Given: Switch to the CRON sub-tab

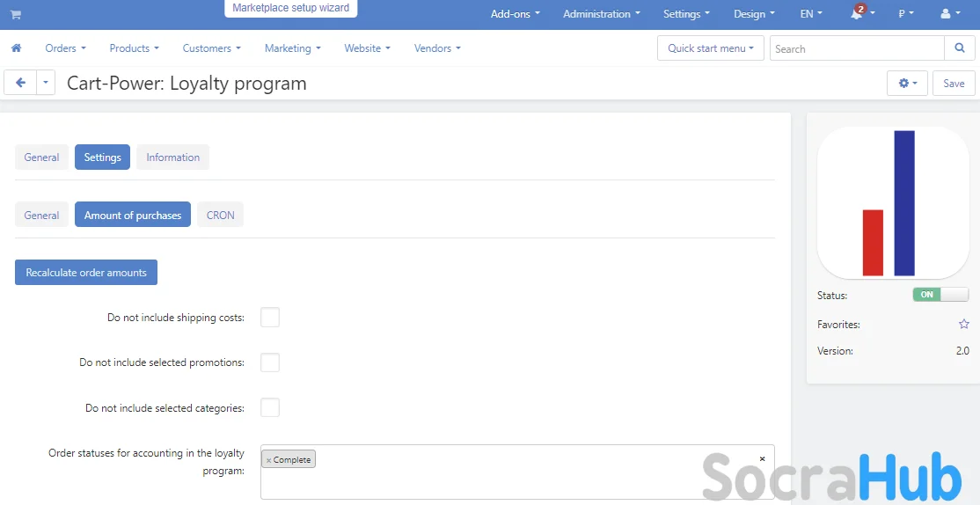Looking at the screenshot, I should tap(220, 215).
